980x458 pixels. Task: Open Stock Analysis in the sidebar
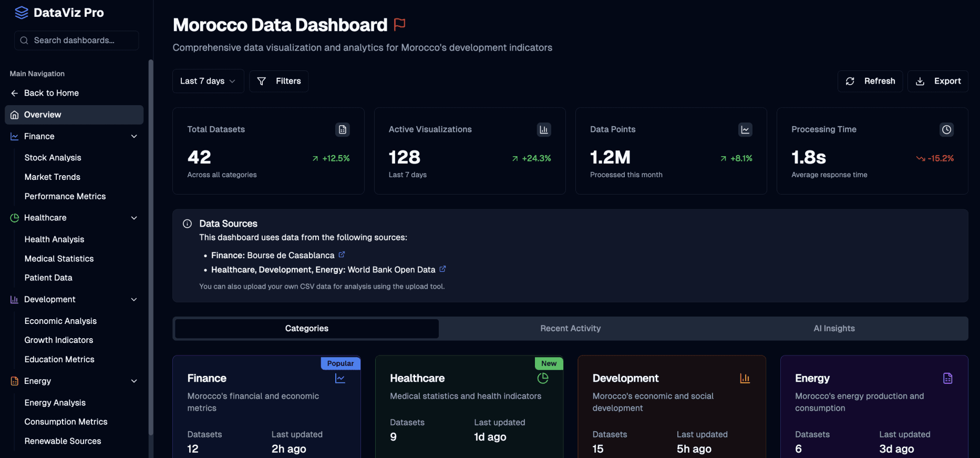point(53,158)
